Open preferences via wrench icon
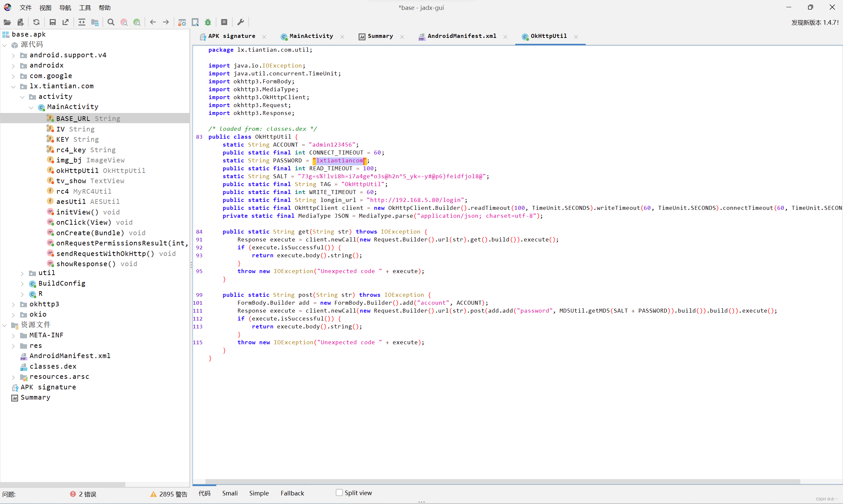 (x=240, y=22)
